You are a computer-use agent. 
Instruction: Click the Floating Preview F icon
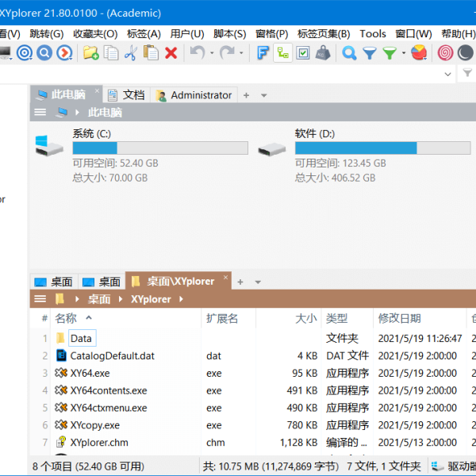263,53
